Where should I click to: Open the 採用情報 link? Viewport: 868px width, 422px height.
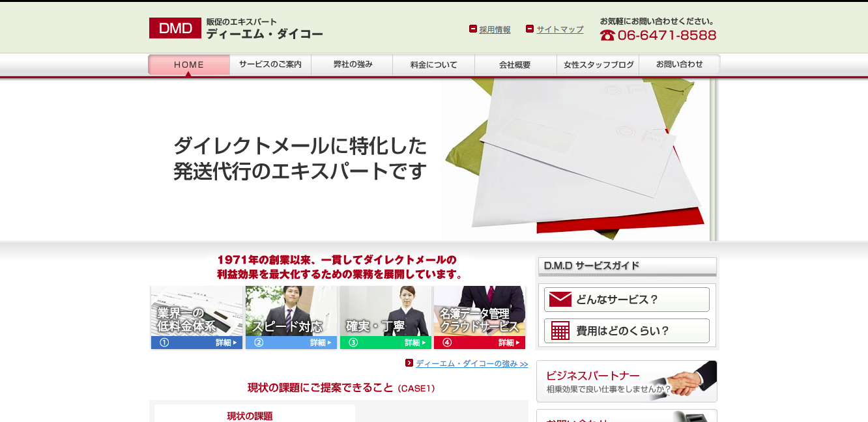[x=495, y=29]
